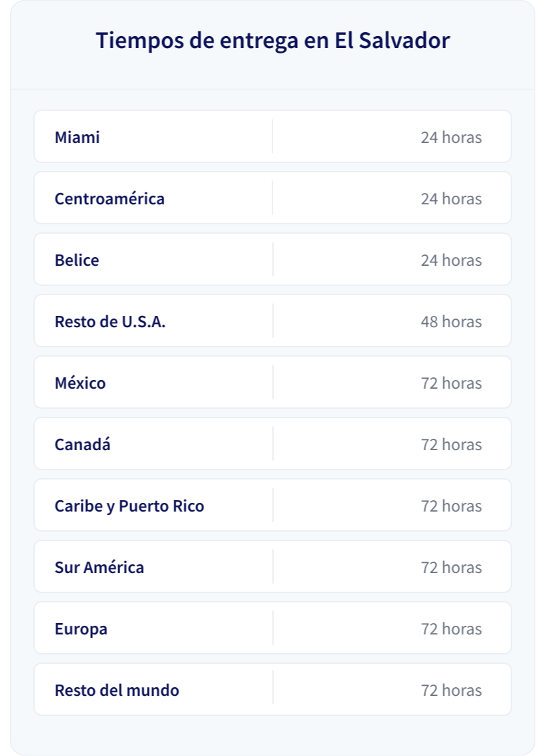Select the Sur América row label
Viewport: 546px width, 756px height.
99,567
